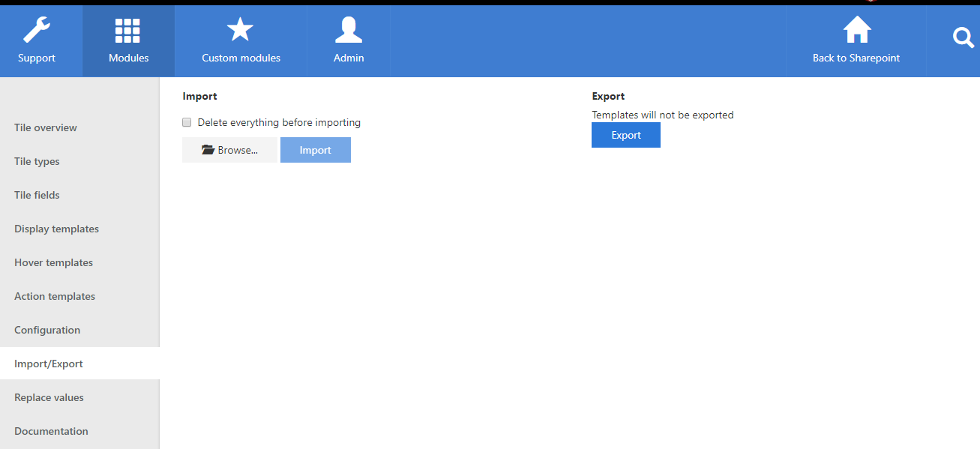Click the Back to Sharepoint home icon

[856, 31]
